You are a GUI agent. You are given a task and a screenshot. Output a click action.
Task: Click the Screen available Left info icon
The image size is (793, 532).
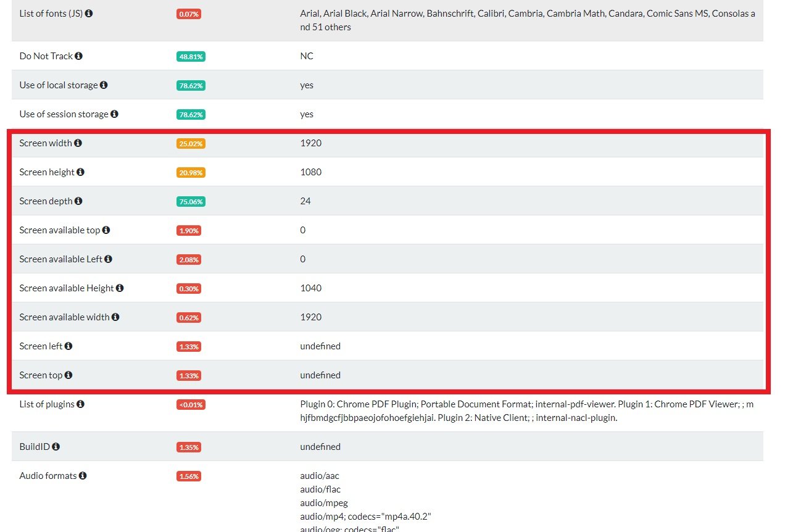click(x=109, y=259)
